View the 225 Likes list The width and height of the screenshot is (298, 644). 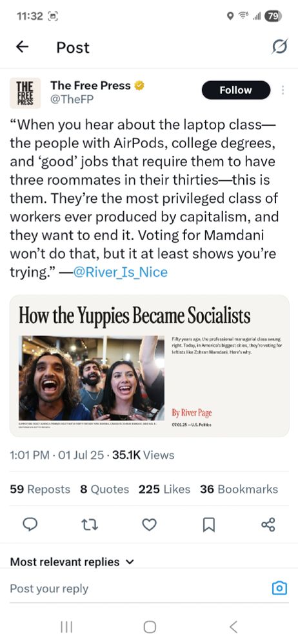164,489
